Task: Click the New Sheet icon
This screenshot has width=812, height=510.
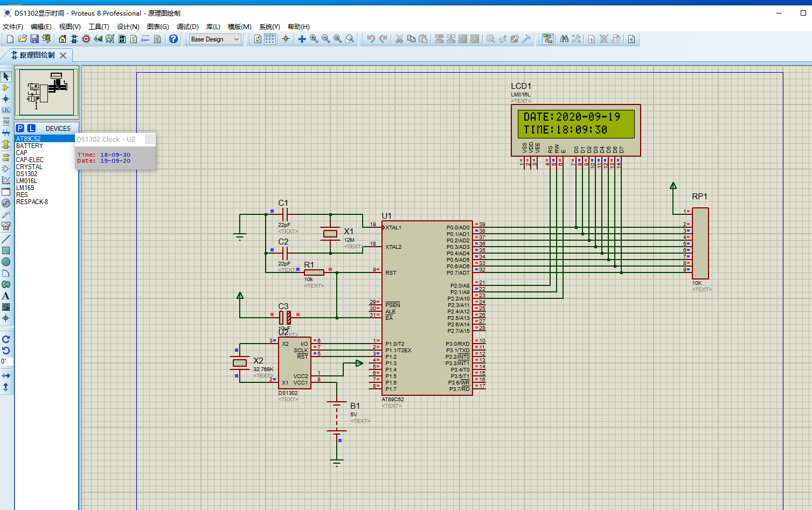Action: tap(592, 39)
